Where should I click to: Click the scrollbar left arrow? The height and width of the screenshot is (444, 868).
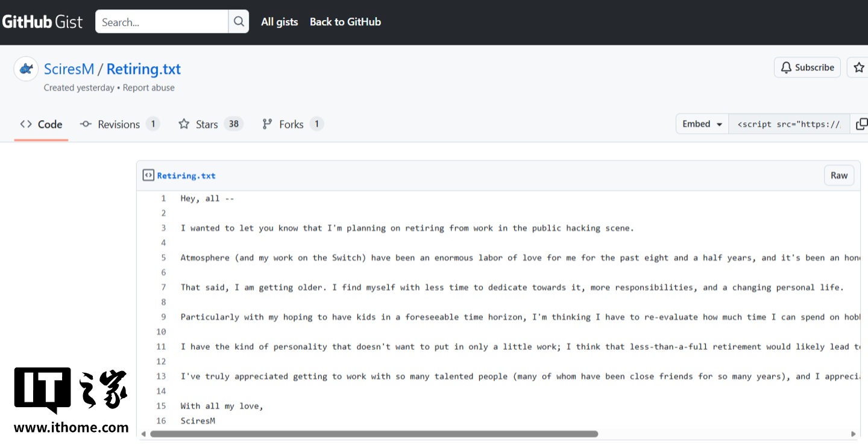click(143, 434)
